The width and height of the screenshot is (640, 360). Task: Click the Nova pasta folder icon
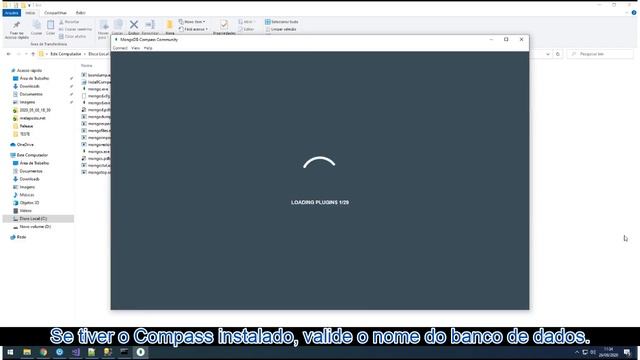[170, 25]
